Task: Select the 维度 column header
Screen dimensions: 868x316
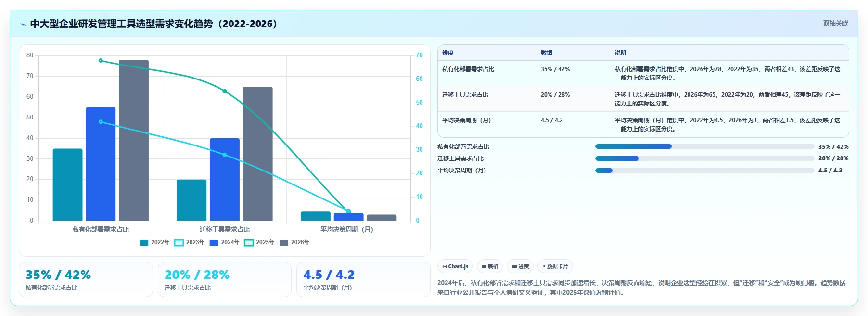Action: click(x=448, y=53)
